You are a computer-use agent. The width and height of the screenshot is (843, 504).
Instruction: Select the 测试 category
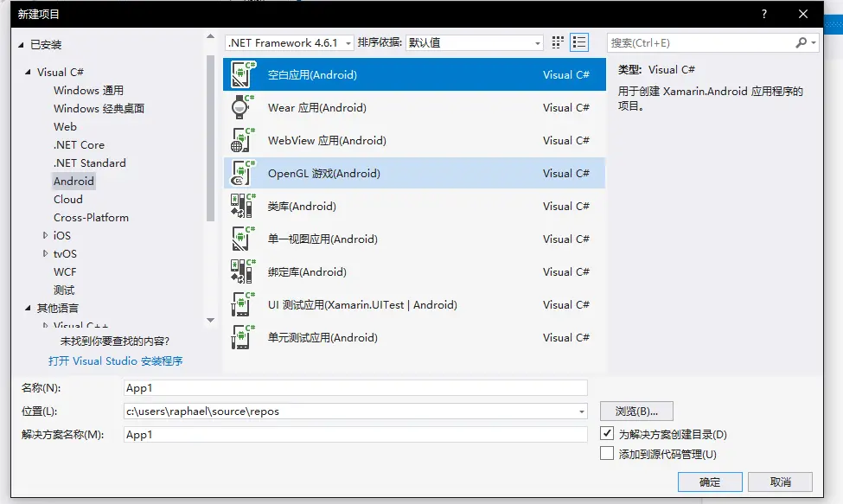pyautogui.click(x=64, y=290)
